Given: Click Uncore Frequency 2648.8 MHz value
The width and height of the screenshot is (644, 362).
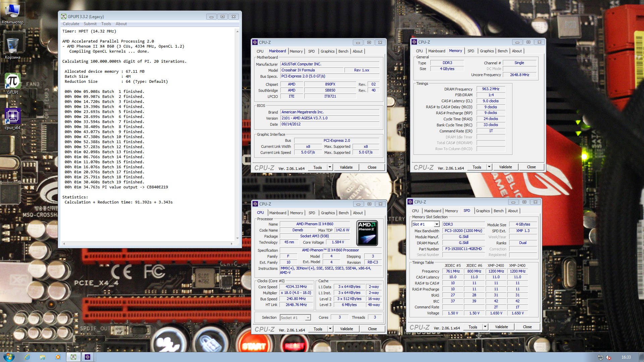Looking at the screenshot, I should (x=520, y=75).
